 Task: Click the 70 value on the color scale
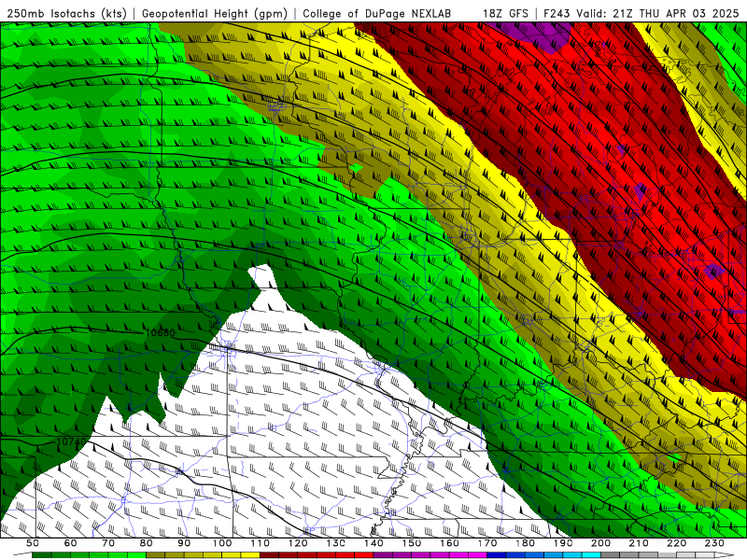point(108,543)
